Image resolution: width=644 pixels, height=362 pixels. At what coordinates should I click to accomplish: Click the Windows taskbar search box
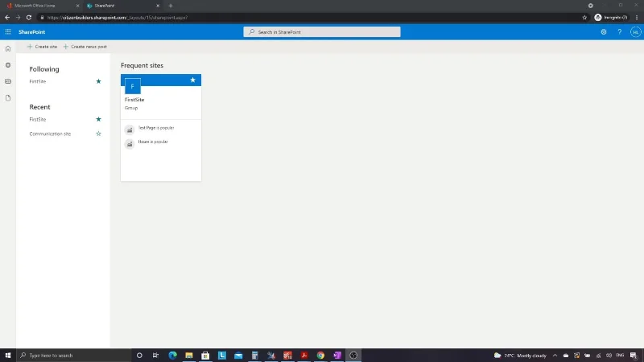point(74,356)
